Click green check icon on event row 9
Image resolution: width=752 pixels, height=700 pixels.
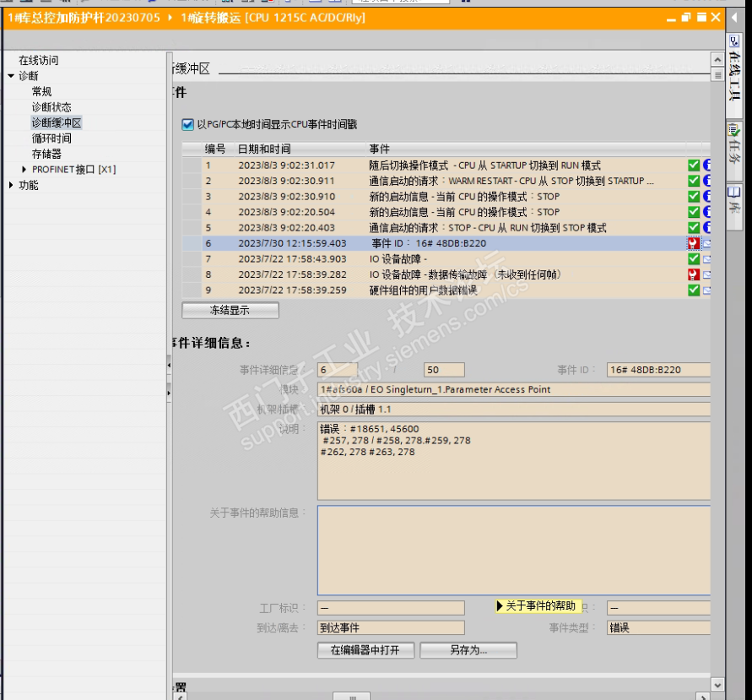(x=694, y=290)
